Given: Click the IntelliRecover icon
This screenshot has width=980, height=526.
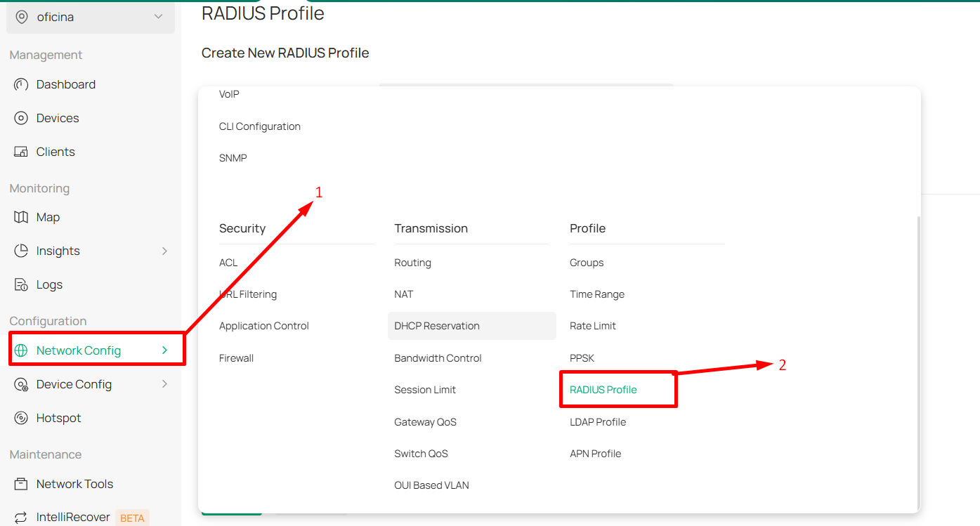Looking at the screenshot, I should (x=21, y=517).
